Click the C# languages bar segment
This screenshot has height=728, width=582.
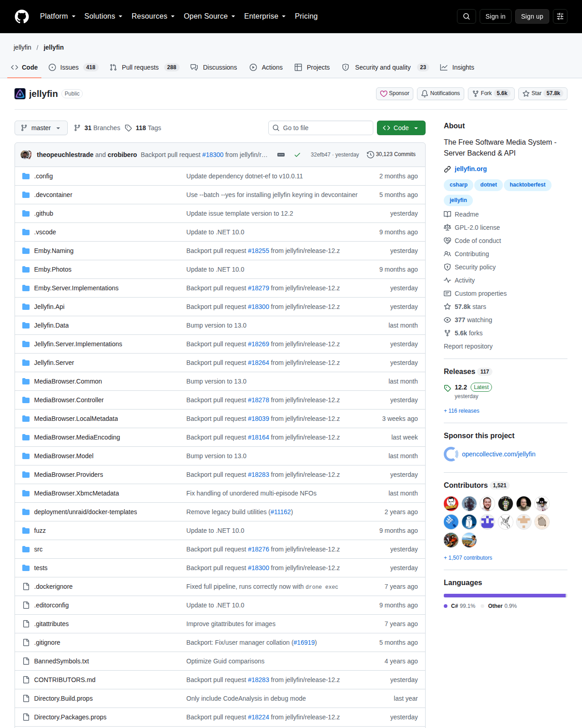(x=505, y=596)
